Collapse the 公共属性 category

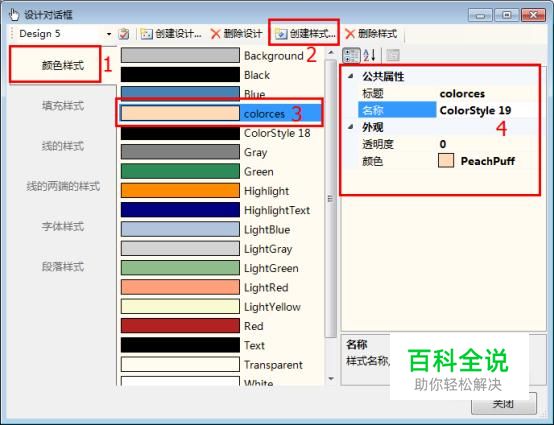pyautogui.click(x=351, y=76)
